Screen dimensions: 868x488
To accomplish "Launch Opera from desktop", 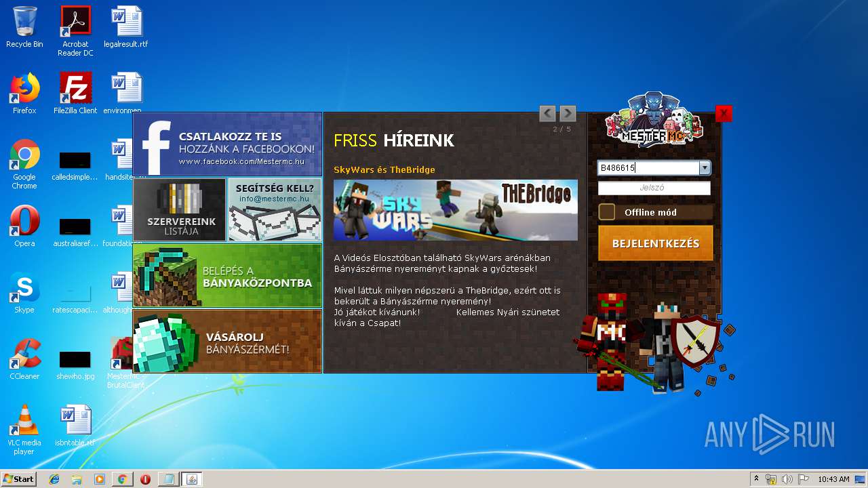I will 24,226.
